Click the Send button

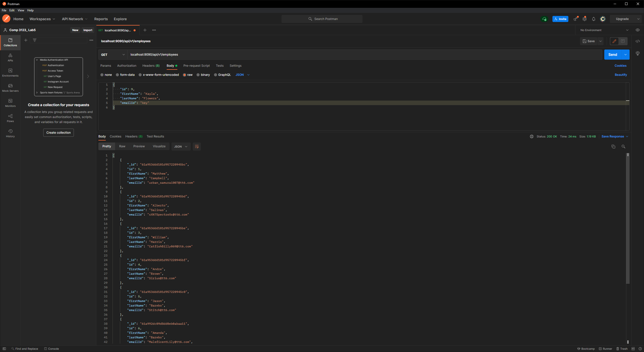click(x=613, y=54)
